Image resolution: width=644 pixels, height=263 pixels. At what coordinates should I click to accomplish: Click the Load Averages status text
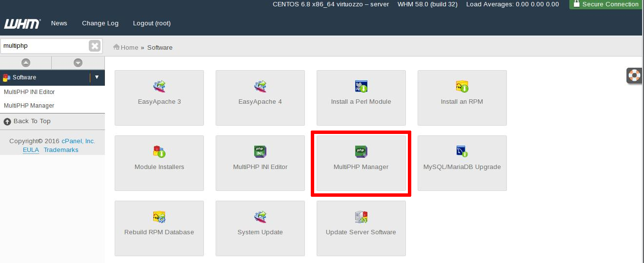[x=513, y=4]
